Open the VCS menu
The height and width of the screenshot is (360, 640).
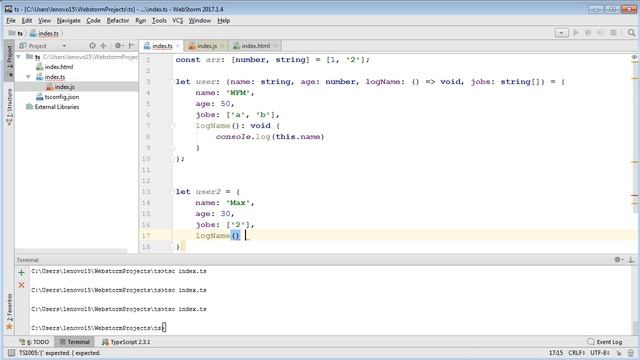(177, 20)
